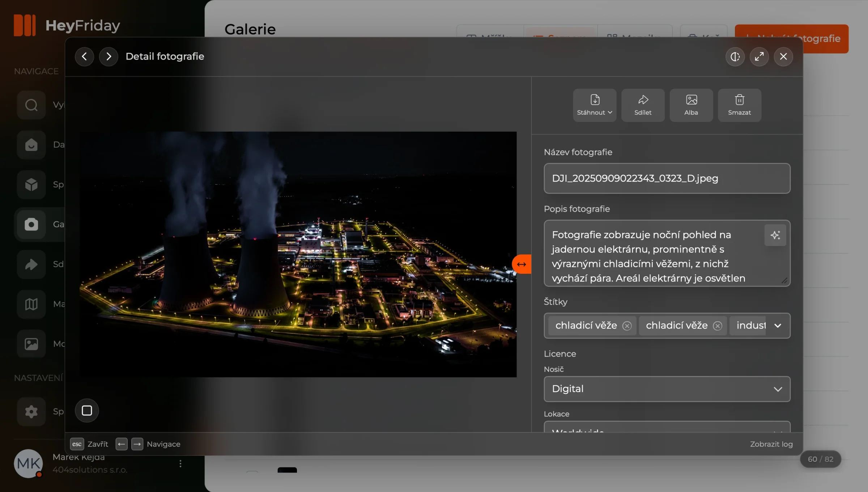Toggle the square selection checkbox below photo
868x492 pixels.
tap(87, 410)
